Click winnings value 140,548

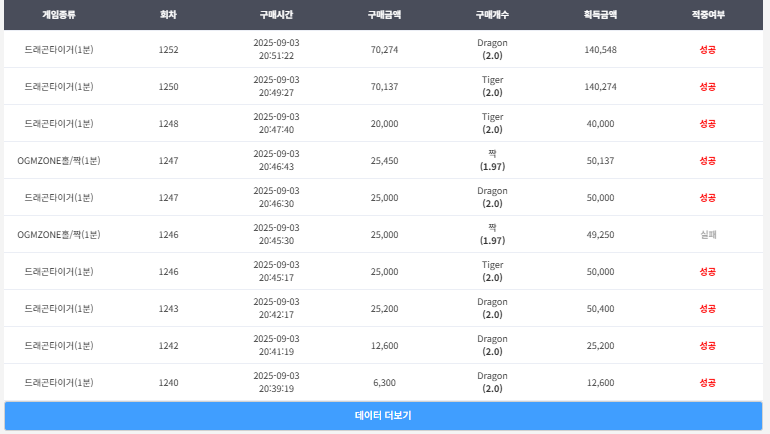[x=601, y=50]
